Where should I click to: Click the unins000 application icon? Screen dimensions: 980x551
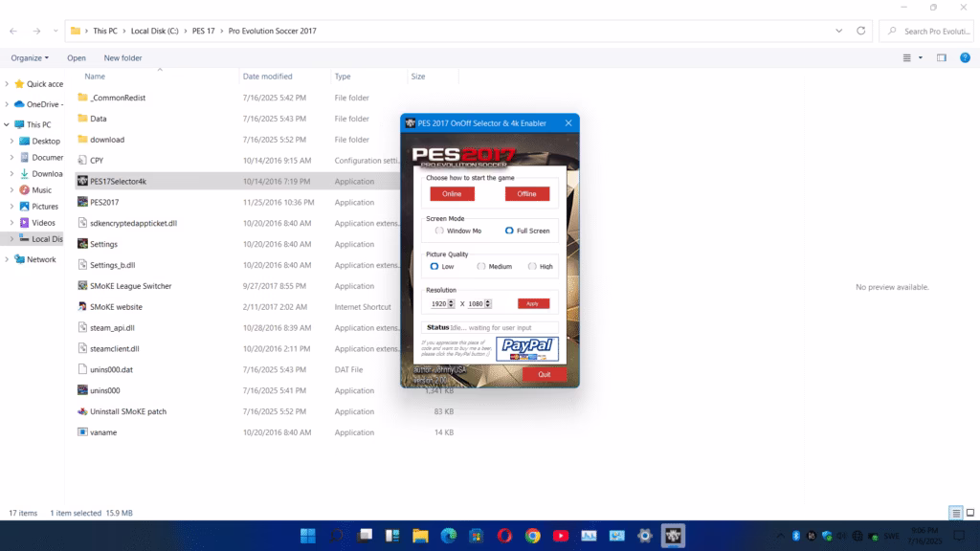[82, 390]
